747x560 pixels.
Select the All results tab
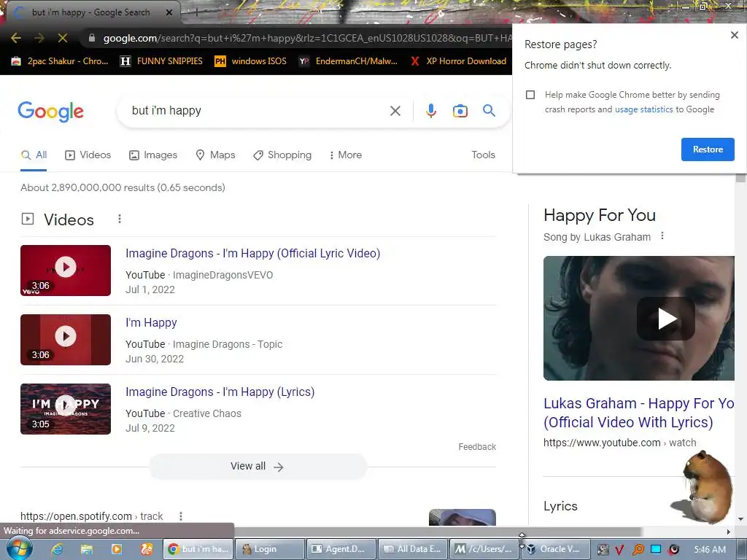34,155
